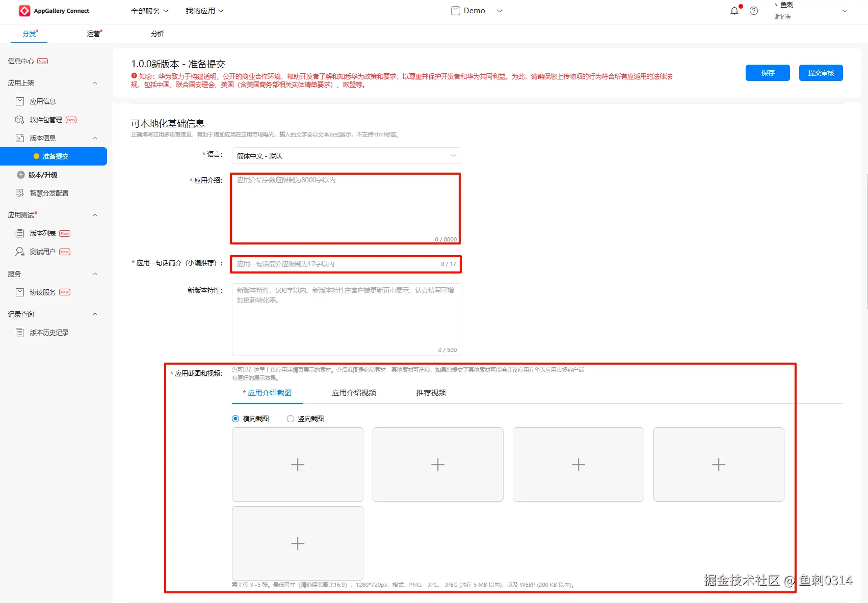Collapse the 版本信息 sidebar group
This screenshot has height=603, width=868.
coord(95,138)
